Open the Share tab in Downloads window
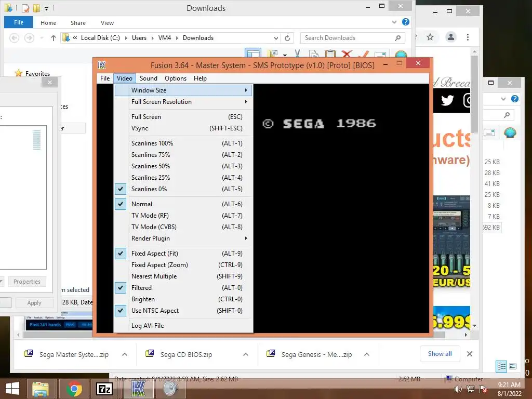The image size is (532, 399). coord(78,23)
